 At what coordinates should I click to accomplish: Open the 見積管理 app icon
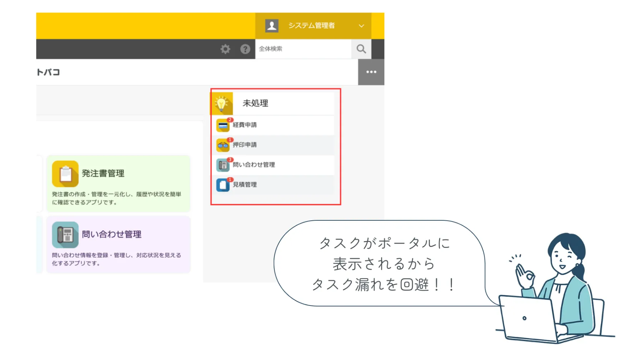click(x=223, y=185)
